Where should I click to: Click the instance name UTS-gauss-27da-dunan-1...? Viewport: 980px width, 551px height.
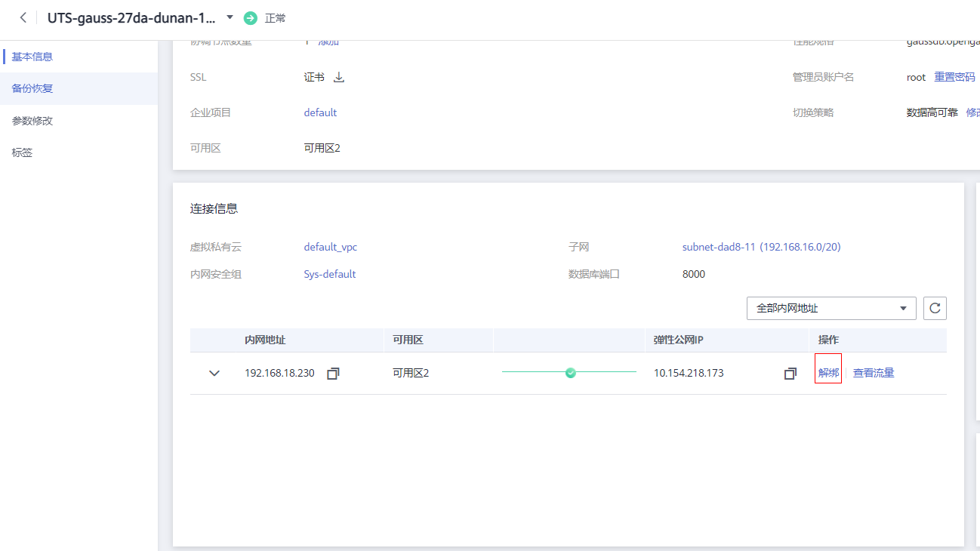coord(131,17)
